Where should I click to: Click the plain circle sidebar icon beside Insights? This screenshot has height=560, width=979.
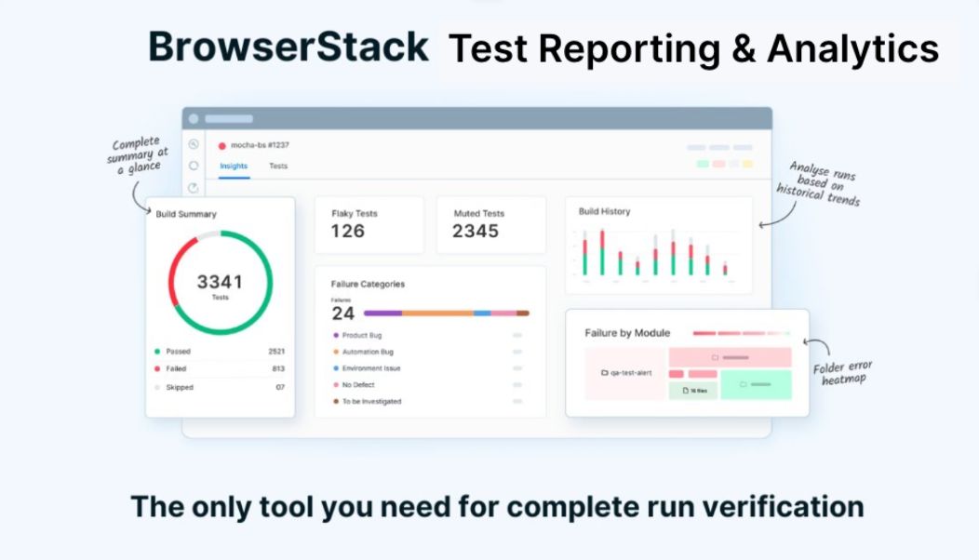click(194, 166)
